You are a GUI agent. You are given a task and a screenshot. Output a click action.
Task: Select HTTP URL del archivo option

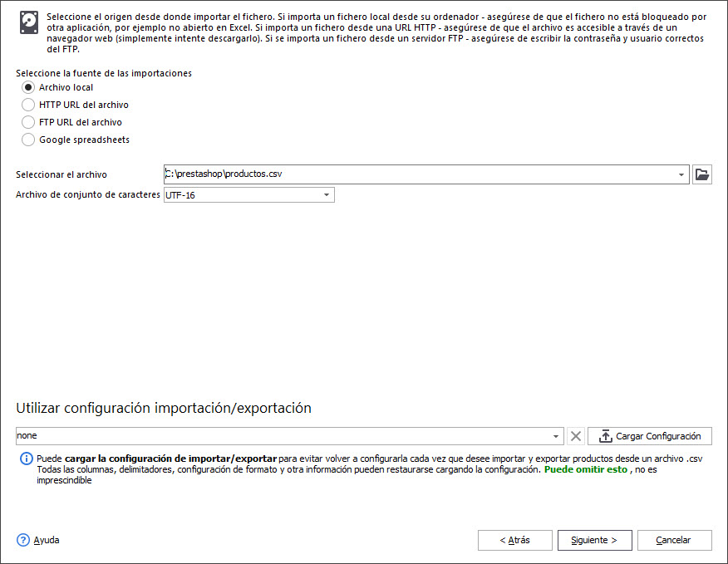point(28,105)
